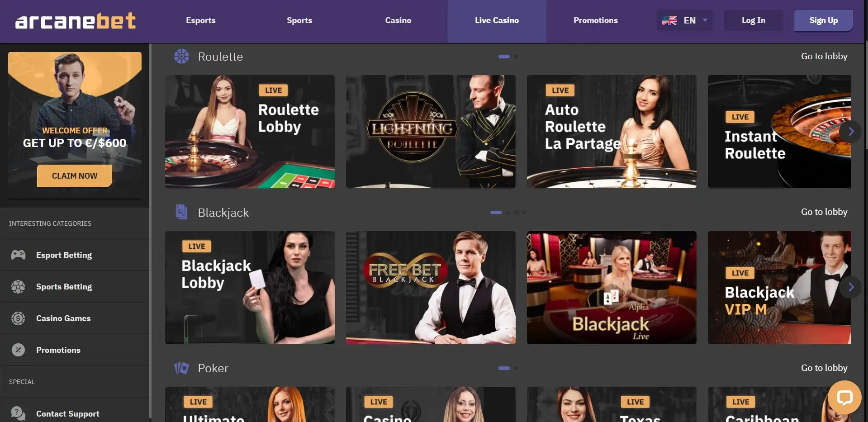Open the Lightning Roulette game thumbnail
This screenshot has width=868, height=422.
pyautogui.click(x=431, y=132)
